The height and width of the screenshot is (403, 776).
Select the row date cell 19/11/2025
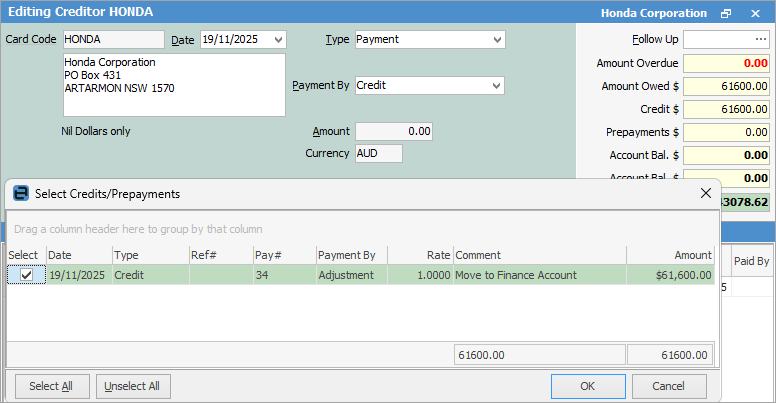[x=79, y=275]
